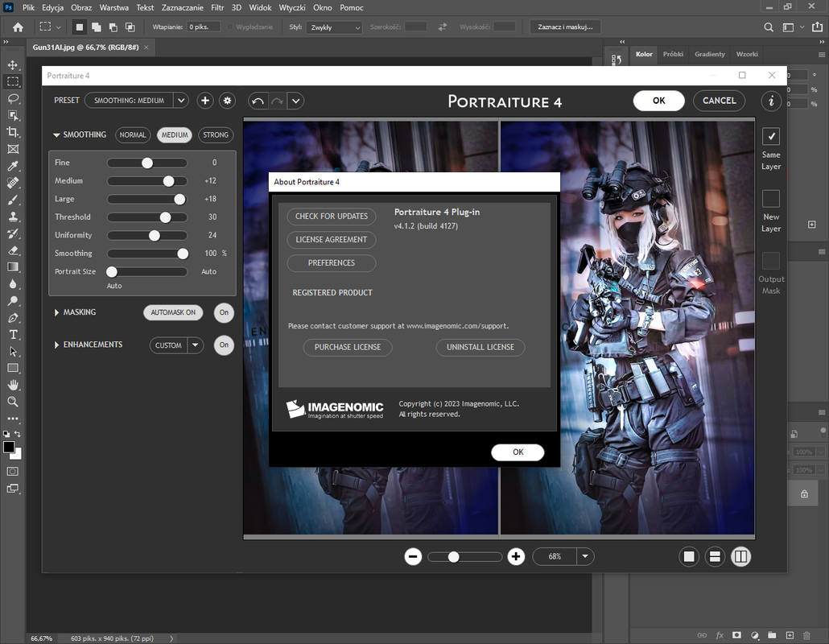Select the Brush tool
Viewport: 829px width, 644px height.
(x=13, y=200)
